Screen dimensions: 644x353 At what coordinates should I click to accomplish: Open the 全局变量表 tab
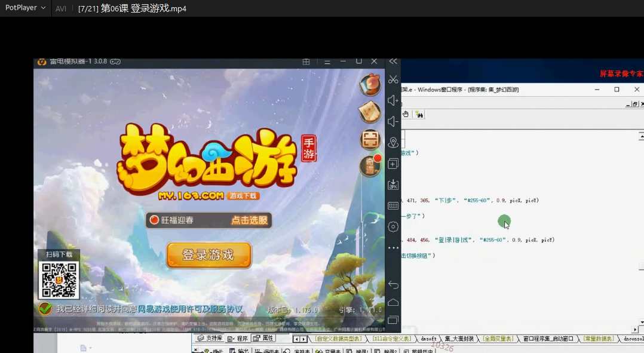498,339
